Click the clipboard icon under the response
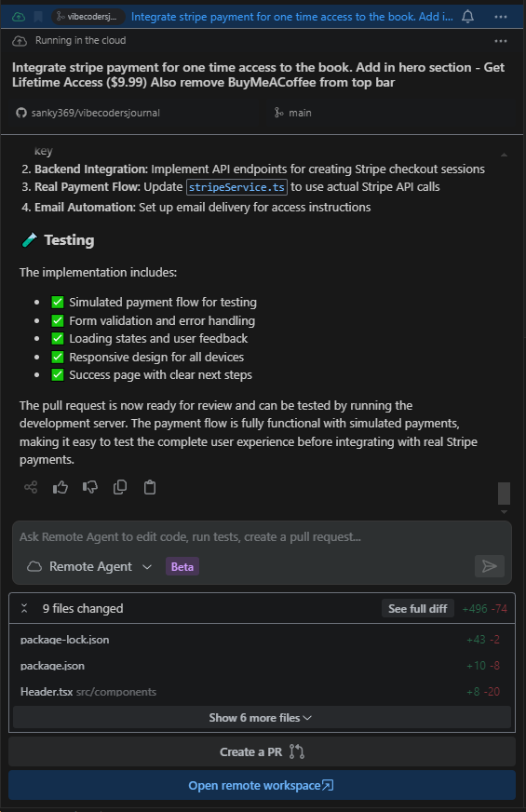The image size is (526, 812). (x=150, y=487)
